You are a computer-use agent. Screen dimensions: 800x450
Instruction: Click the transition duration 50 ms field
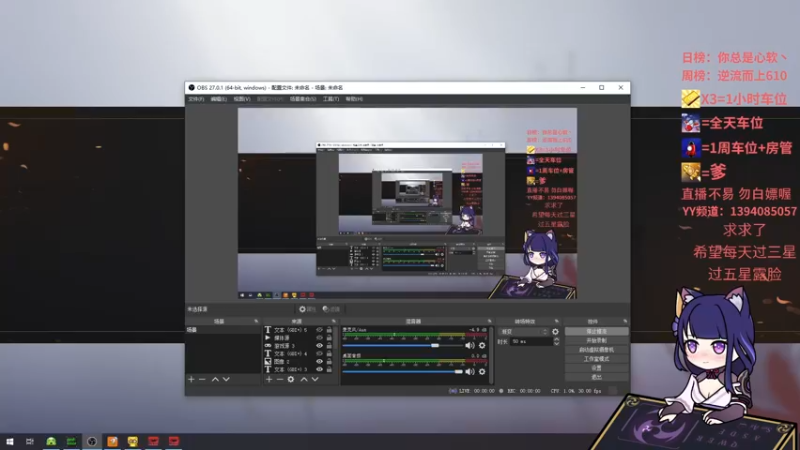click(531, 342)
